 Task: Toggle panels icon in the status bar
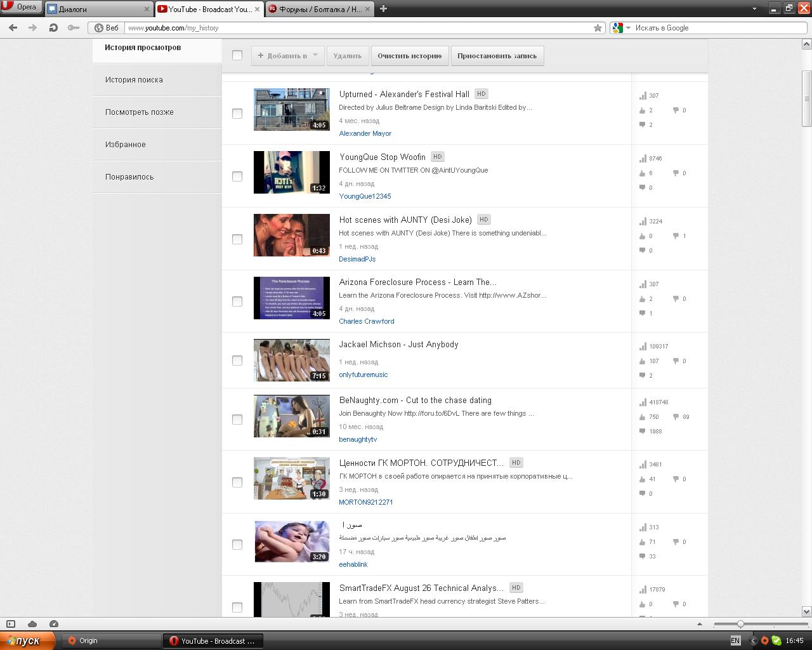[11, 624]
